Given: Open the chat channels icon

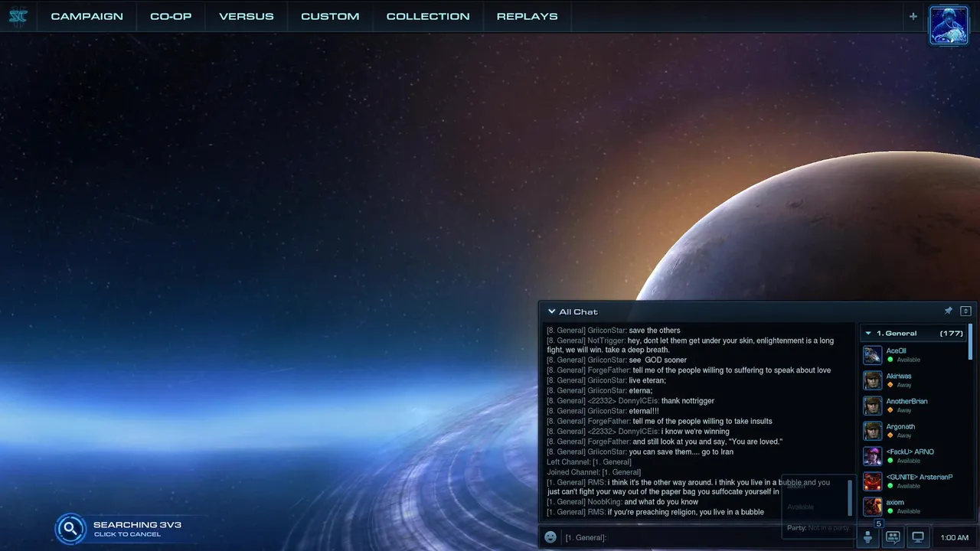Looking at the screenshot, I should pyautogui.click(x=893, y=537).
